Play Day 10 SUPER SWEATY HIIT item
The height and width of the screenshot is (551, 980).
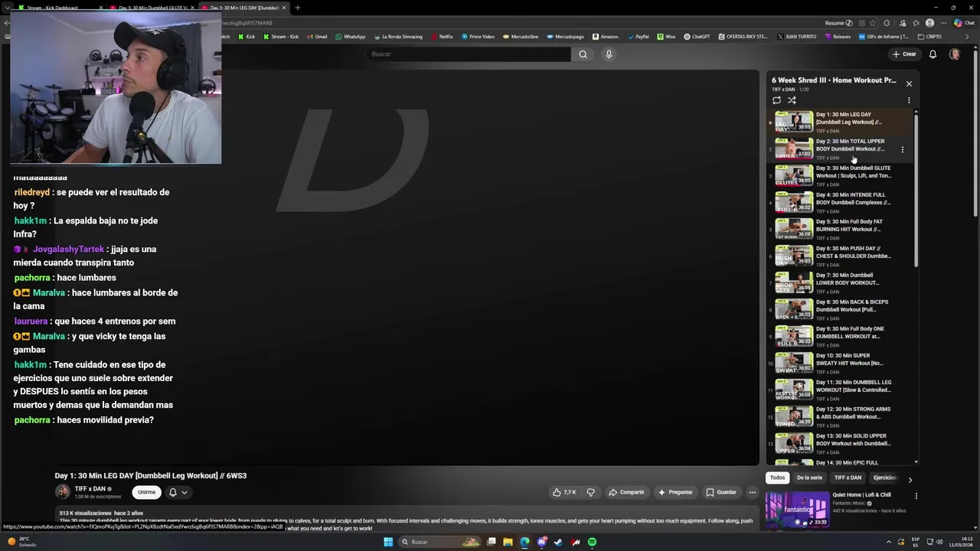click(841, 364)
